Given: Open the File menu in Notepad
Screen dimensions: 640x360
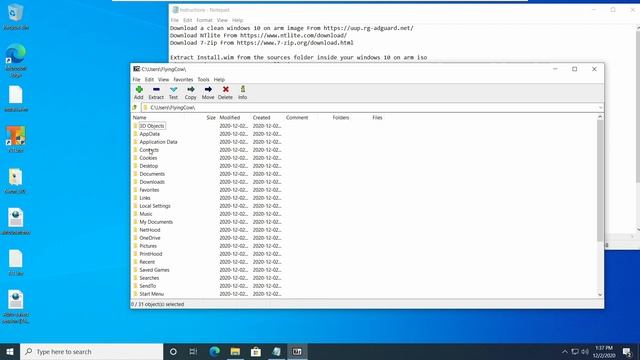Looking at the screenshot, I should click(175, 20).
